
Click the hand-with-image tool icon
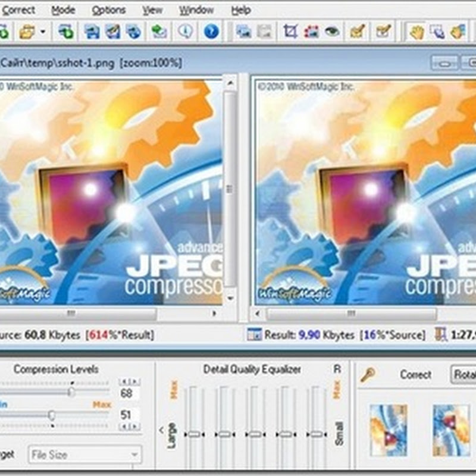(x=458, y=32)
